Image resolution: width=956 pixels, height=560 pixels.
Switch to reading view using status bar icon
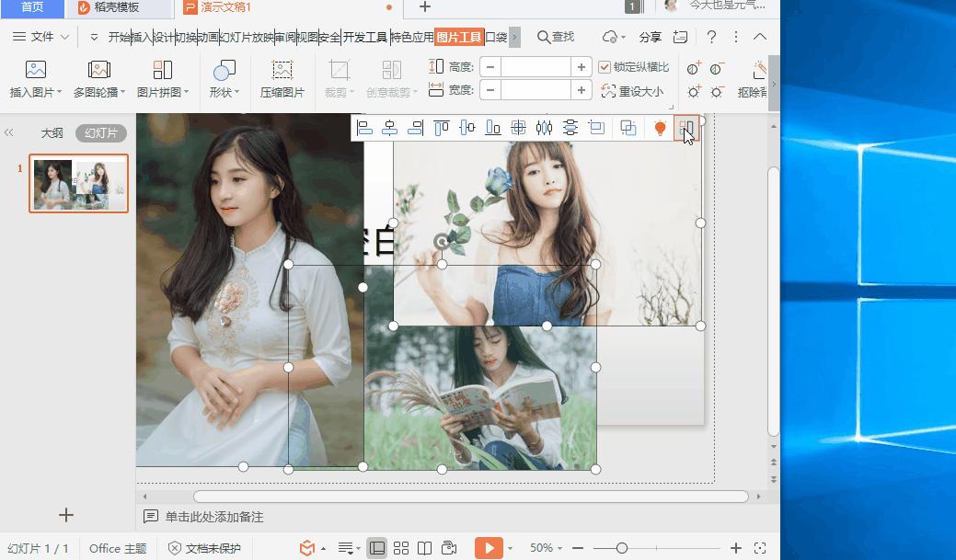click(424, 547)
